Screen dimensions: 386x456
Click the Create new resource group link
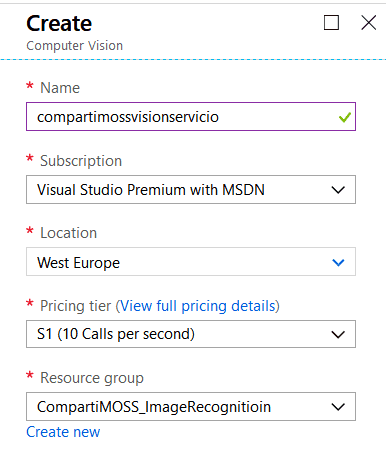point(63,432)
